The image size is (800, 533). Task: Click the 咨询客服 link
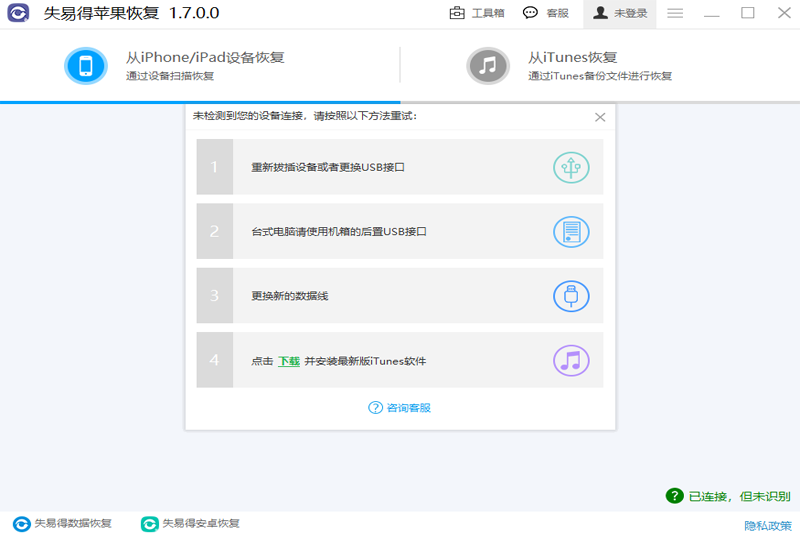coord(400,407)
